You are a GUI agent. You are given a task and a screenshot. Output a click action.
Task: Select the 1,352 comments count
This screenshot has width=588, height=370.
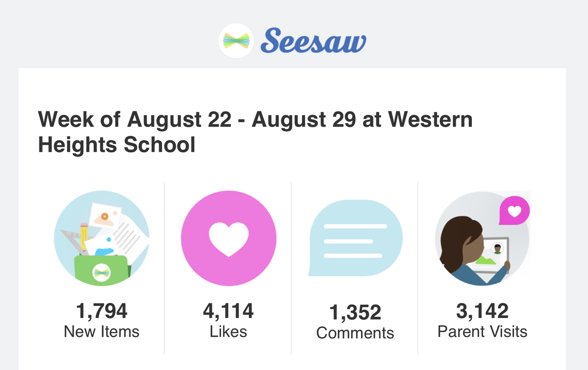[355, 313]
